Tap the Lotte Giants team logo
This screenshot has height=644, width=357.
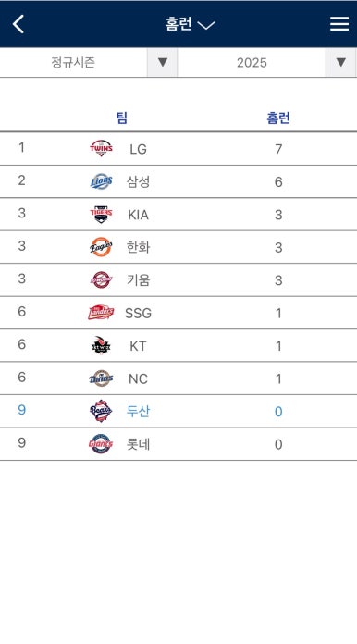(101, 444)
